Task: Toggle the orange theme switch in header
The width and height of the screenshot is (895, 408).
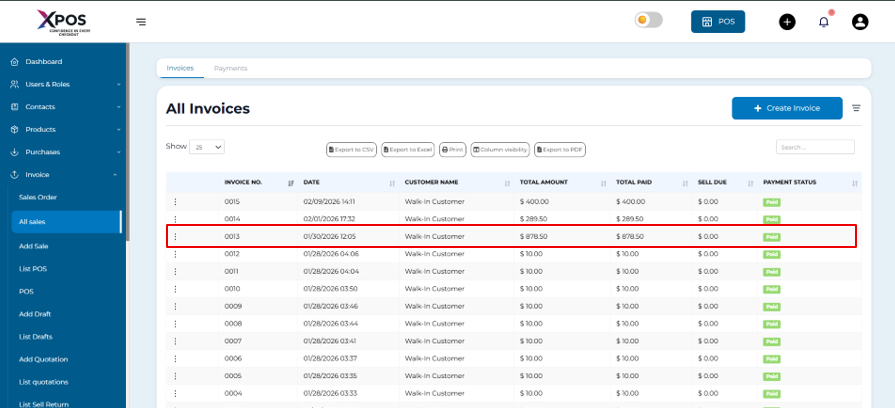Action: coord(649,21)
